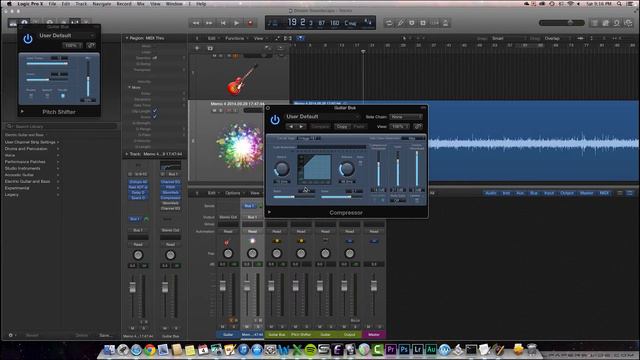640x360 pixels.
Task: Fast forward using the transport forward button
Action: 209,23
